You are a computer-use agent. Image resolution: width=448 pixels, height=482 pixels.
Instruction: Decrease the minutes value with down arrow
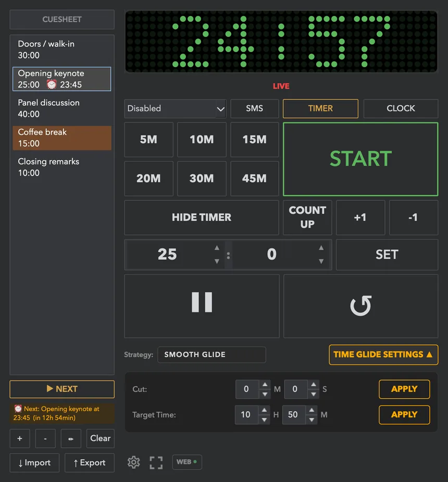pyautogui.click(x=217, y=261)
